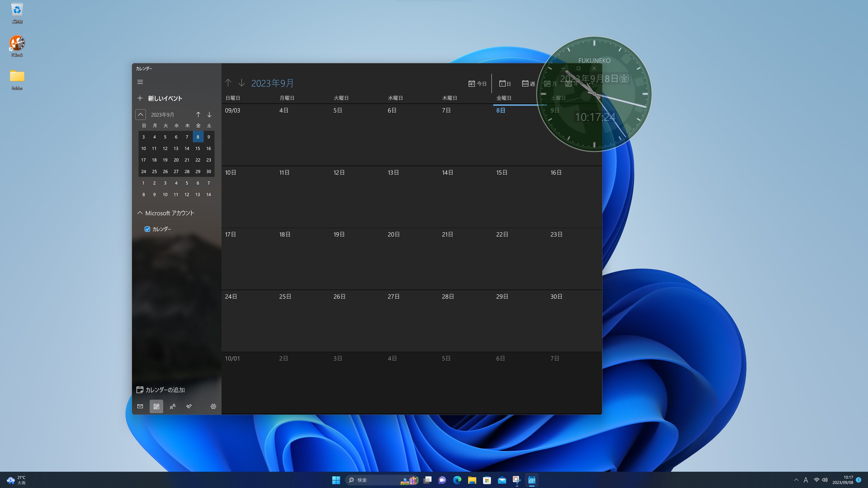Go to next month with main down arrow
The height and width of the screenshot is (488, 868).
click(x=242, y=83)
